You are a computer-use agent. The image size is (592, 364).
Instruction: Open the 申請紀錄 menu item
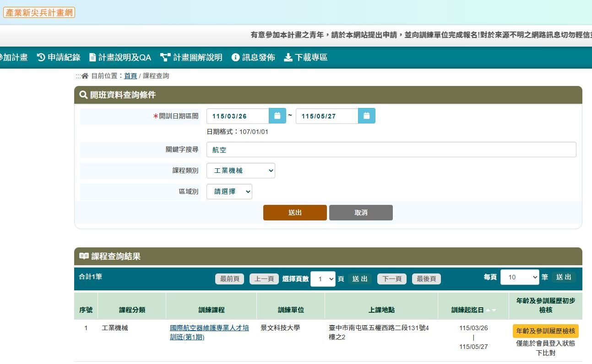(59, 57)
